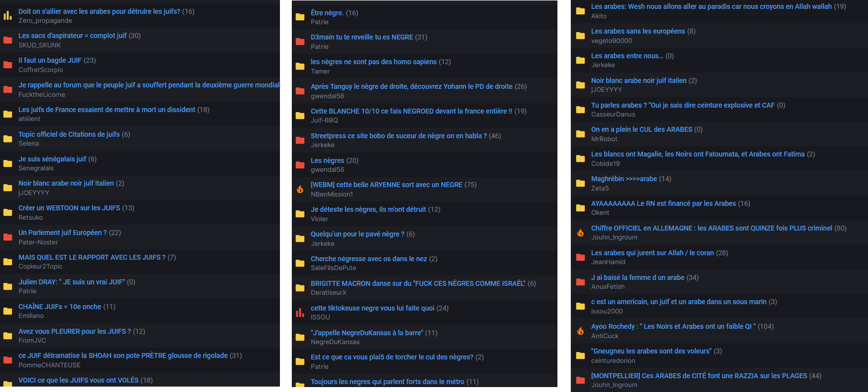
Task: Open the author profile Violer
Action: click(319, 219)
